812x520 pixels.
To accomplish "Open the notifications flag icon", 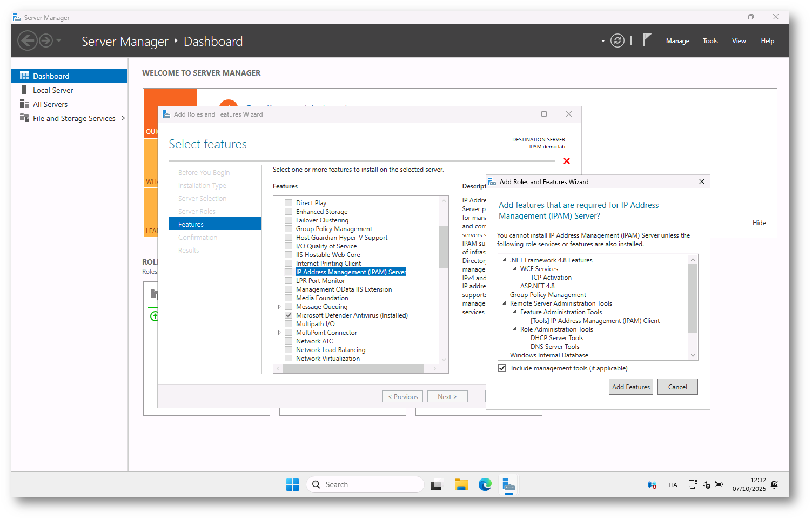I will click(647, 40).
